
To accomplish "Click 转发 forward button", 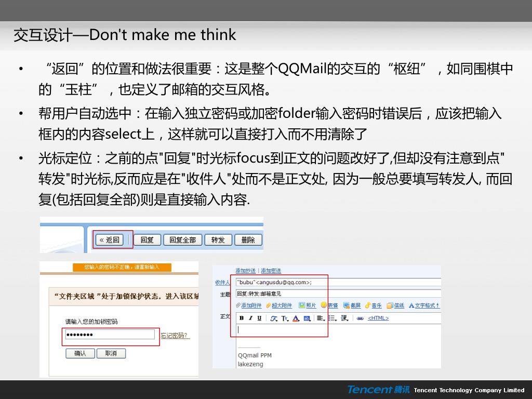I will pyautogui.click(x=218, y=240).
